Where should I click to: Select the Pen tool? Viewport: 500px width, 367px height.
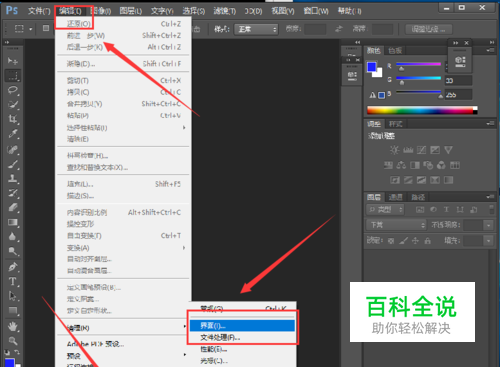click(x=13, y=267)
